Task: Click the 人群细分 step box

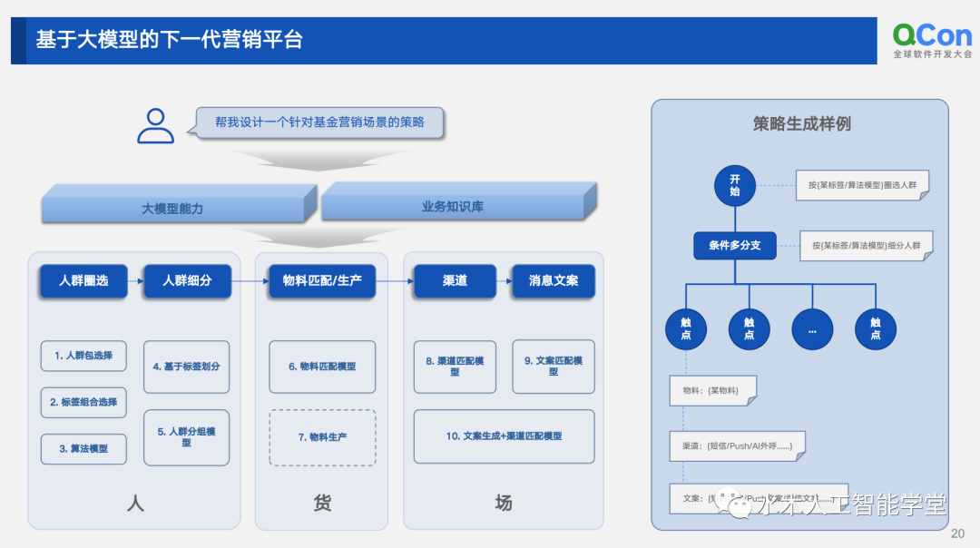Action: (x=187, y=281)
